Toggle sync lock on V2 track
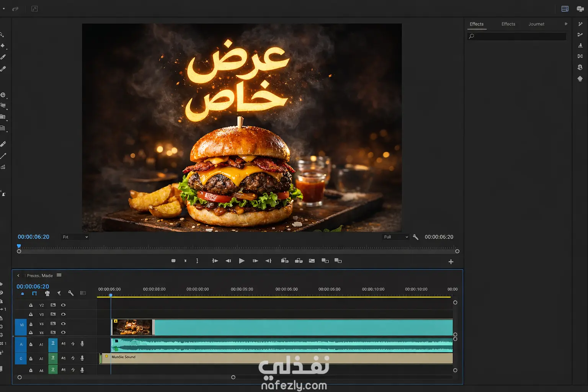Viewport: 588px width, 392px height. pyautogui.click(x=53, y=305)
